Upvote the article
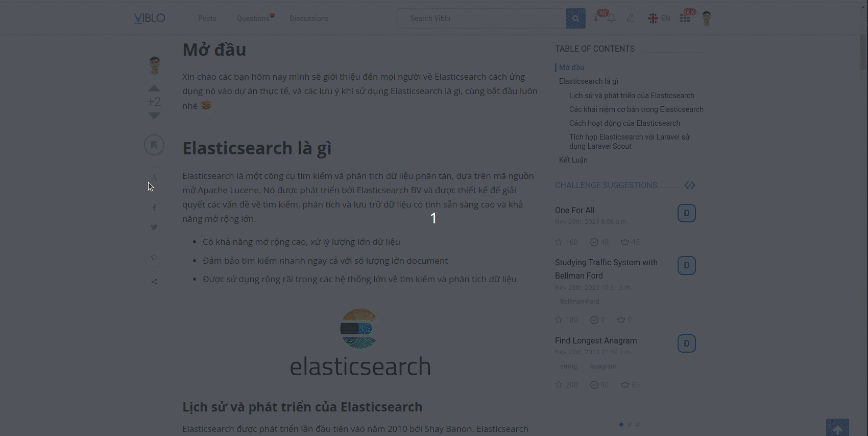The height and width of the screenshot is (436, 868). [x=154, y=88]
